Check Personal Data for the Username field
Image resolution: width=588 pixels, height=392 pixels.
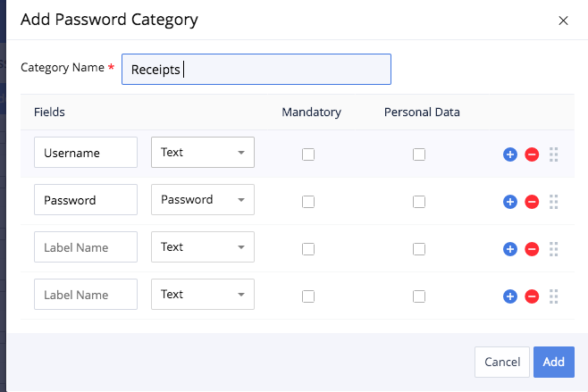tap(419, 154)
